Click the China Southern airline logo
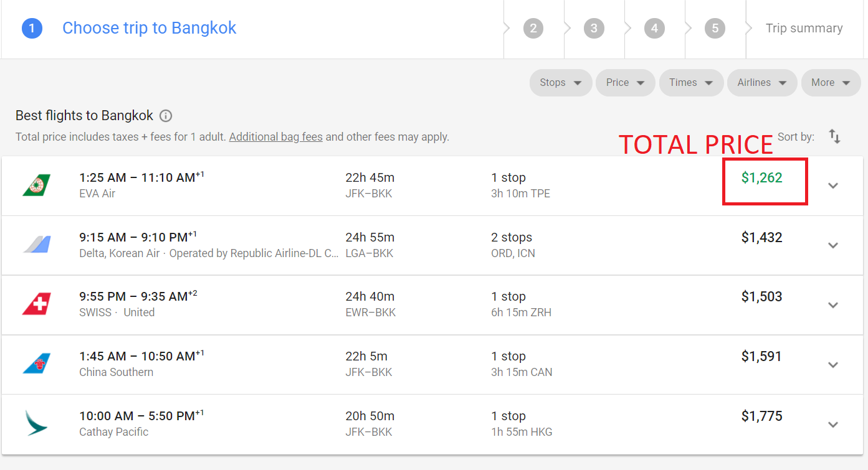Viewport: 868px width, 470px height. point(36,364)
